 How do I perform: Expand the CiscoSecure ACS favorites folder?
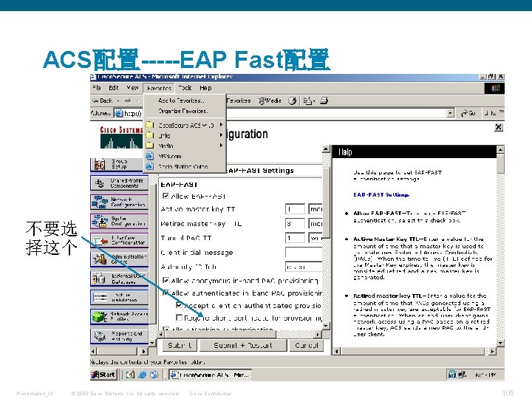(x=185, y=125)
